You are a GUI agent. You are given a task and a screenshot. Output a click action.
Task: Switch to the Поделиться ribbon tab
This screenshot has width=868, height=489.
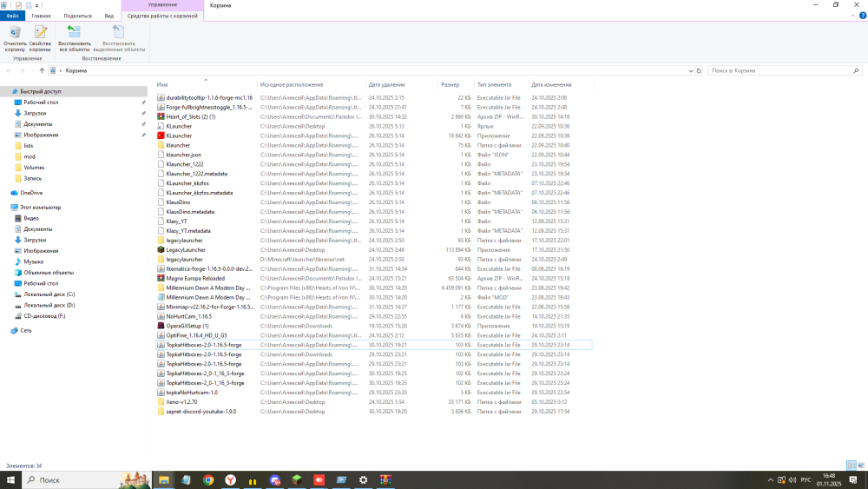click(x=77, y=16)
